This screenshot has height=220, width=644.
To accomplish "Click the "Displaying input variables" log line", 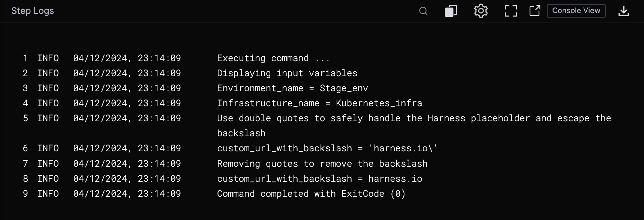I will 287,73.
